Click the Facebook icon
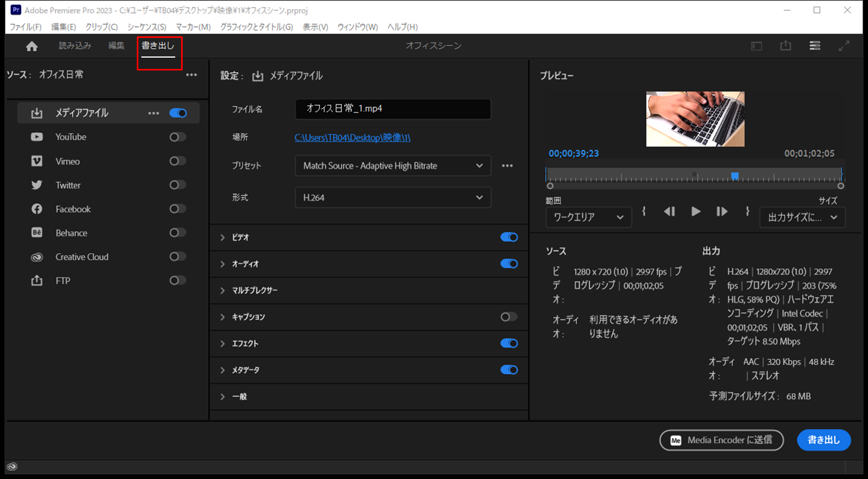Viewport: 868px width, 479px height. coord(36,209)
